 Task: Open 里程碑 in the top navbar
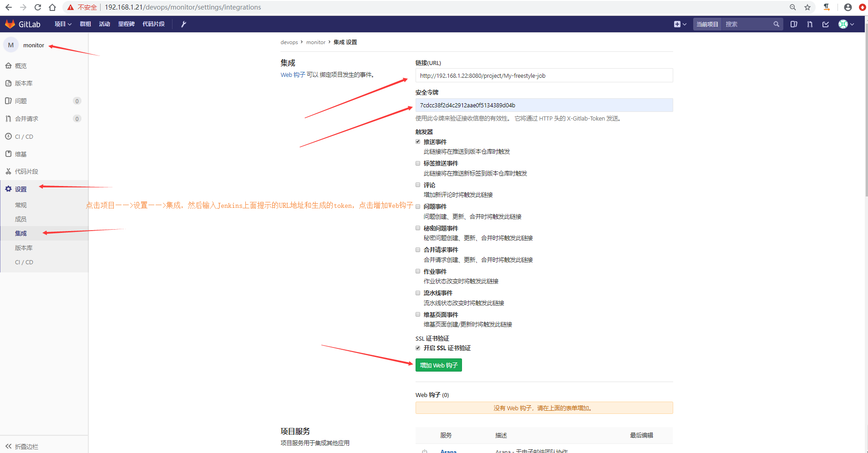[127, 24]
